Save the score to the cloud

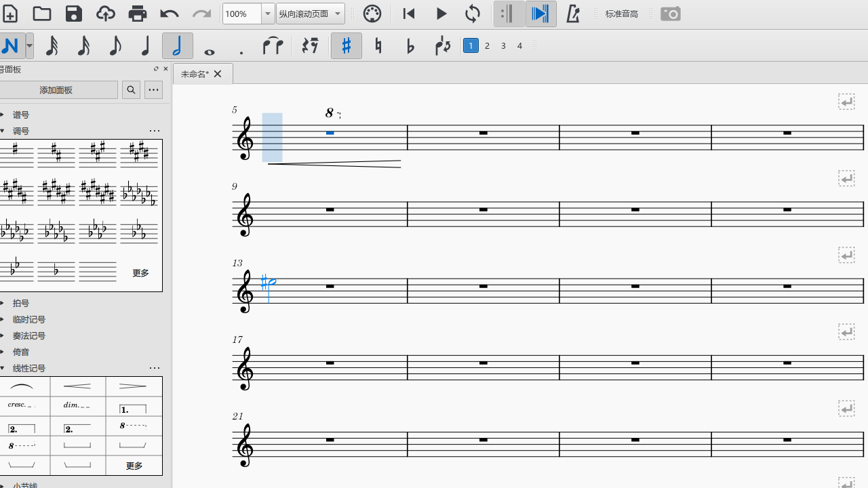105,14
